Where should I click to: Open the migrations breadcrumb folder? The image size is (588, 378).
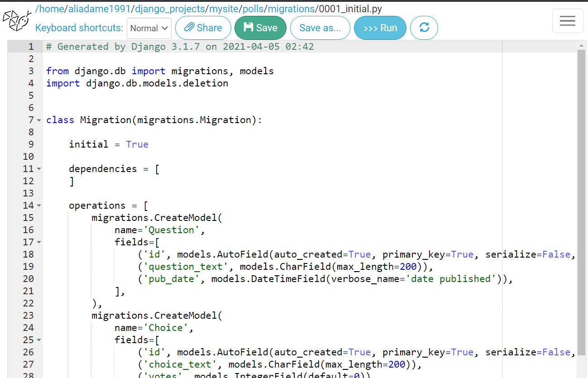pos(292,9)
